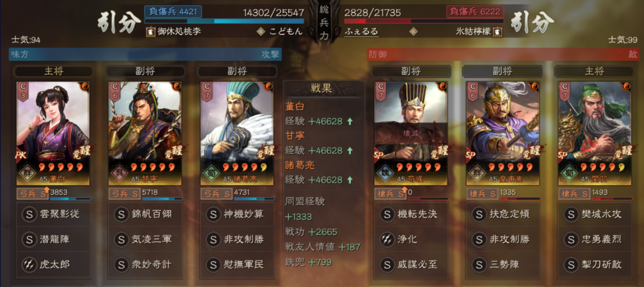
Task: Select the 荀彧 defeated general card
Action: coord(411,133)
